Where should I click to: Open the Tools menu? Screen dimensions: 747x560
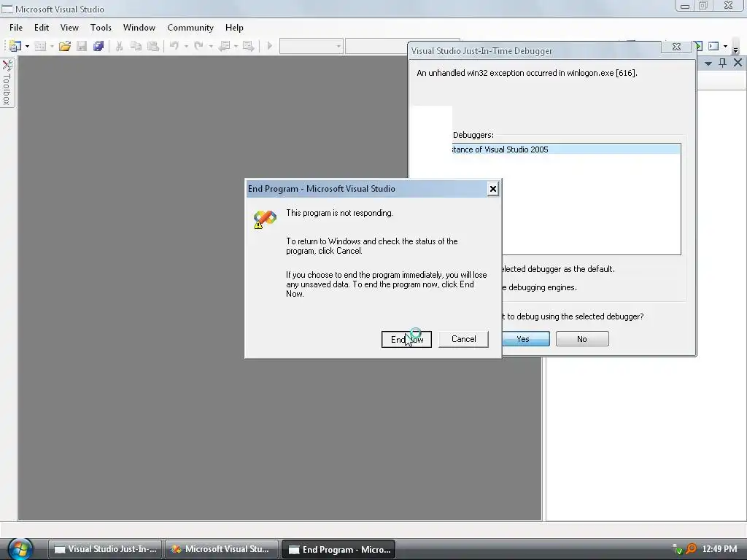click(101, 28)
